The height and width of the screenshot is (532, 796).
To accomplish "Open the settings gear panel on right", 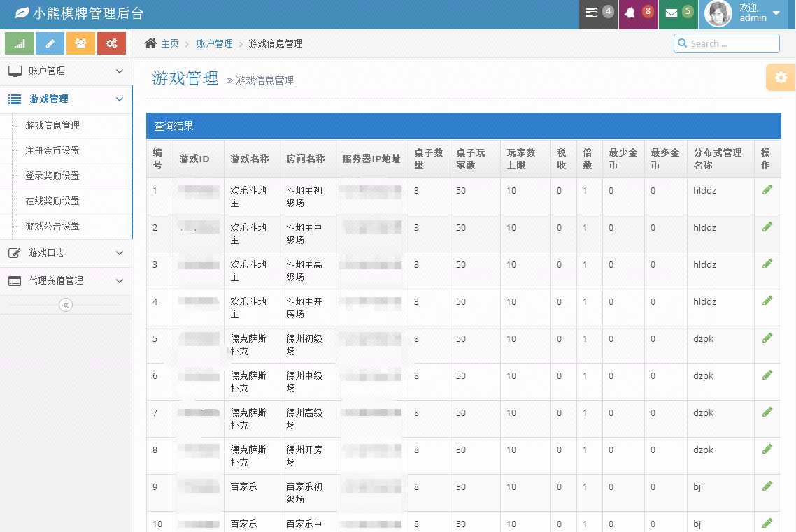I will 781,77.
